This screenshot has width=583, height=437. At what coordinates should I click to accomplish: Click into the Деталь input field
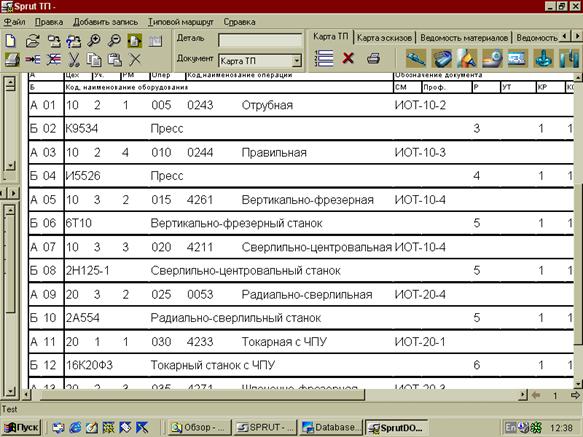click(260, 40)
